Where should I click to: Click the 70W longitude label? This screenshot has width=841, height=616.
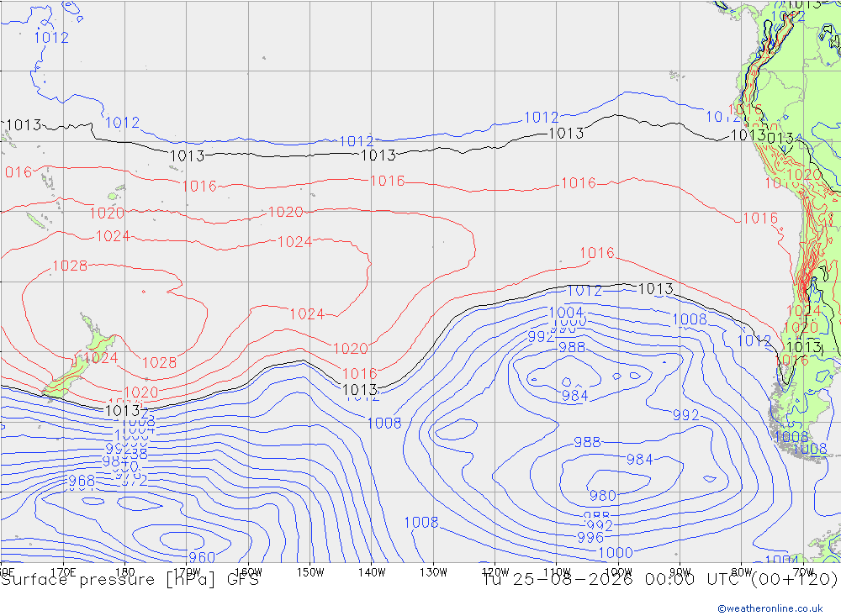click(803, 572)
